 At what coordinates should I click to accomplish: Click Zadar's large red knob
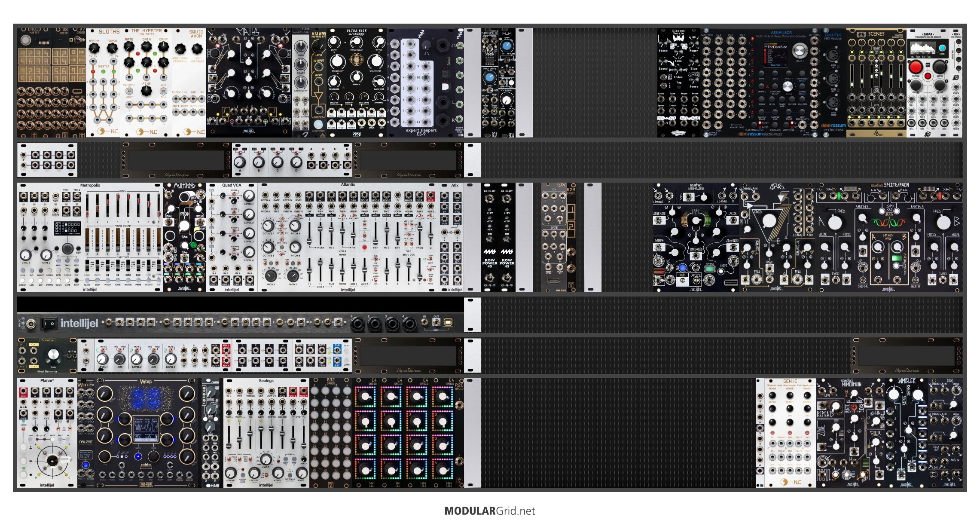pos(916,67)
